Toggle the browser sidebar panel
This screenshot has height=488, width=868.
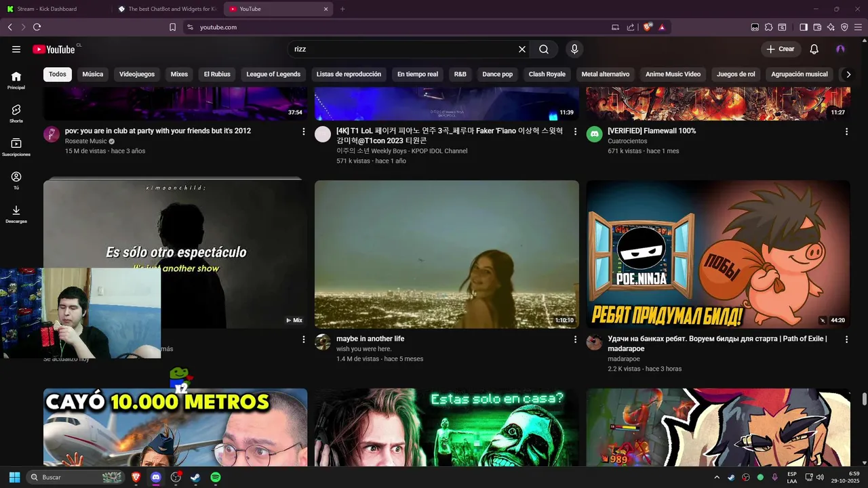click(x=804, y=27)
